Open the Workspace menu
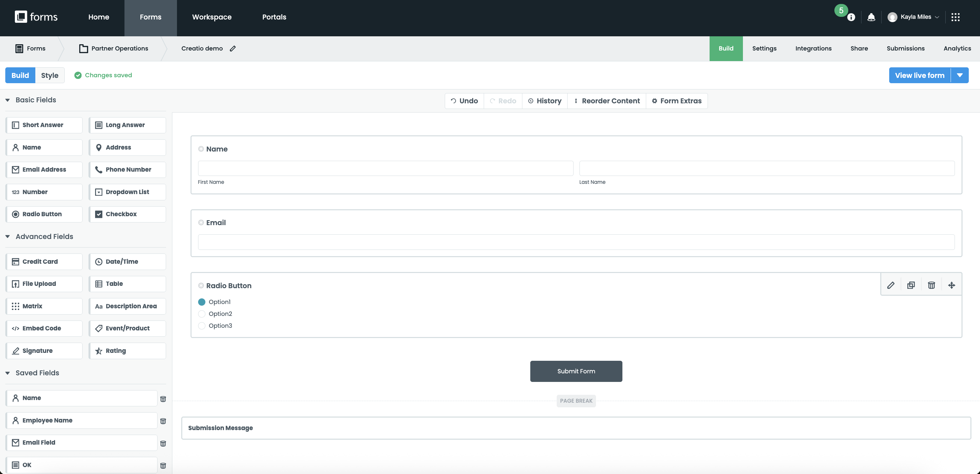 pos(212,17)
